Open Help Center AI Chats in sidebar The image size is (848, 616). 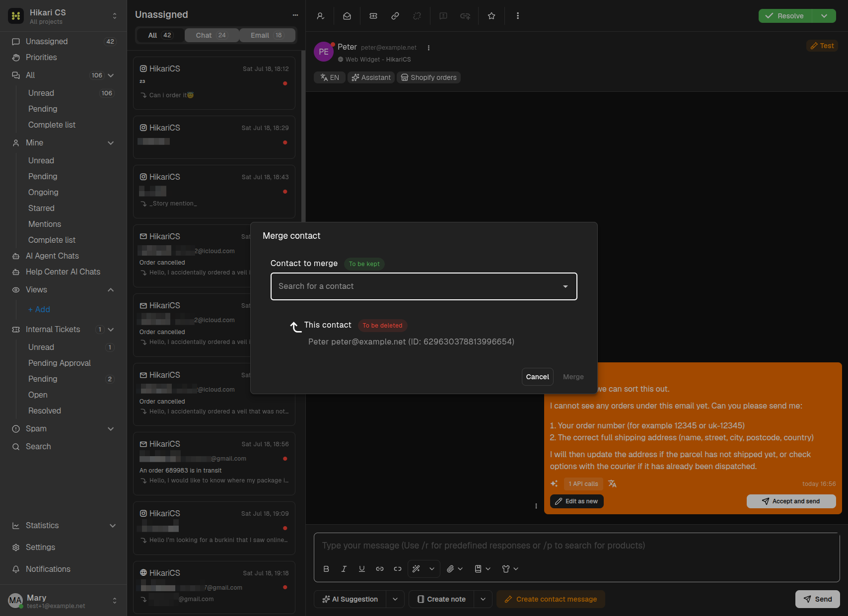(x=63, y=272)
